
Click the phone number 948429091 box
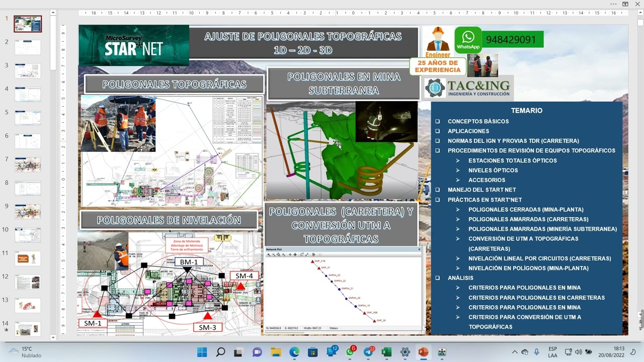tap(513, 39)
